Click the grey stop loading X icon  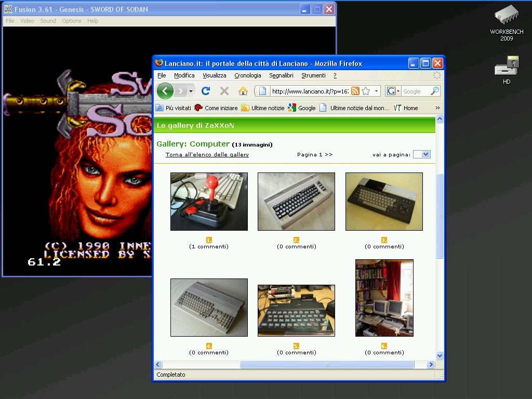(x=224, y=91)
